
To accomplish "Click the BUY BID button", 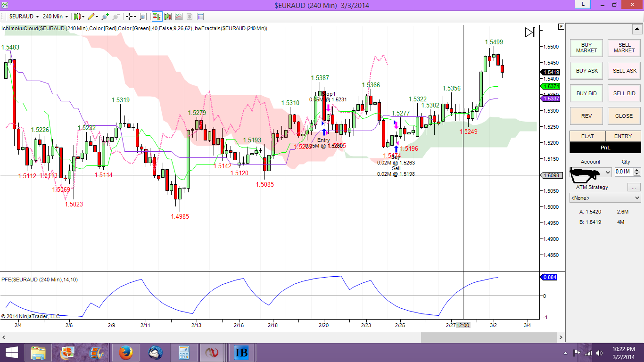I will (586, 93).
